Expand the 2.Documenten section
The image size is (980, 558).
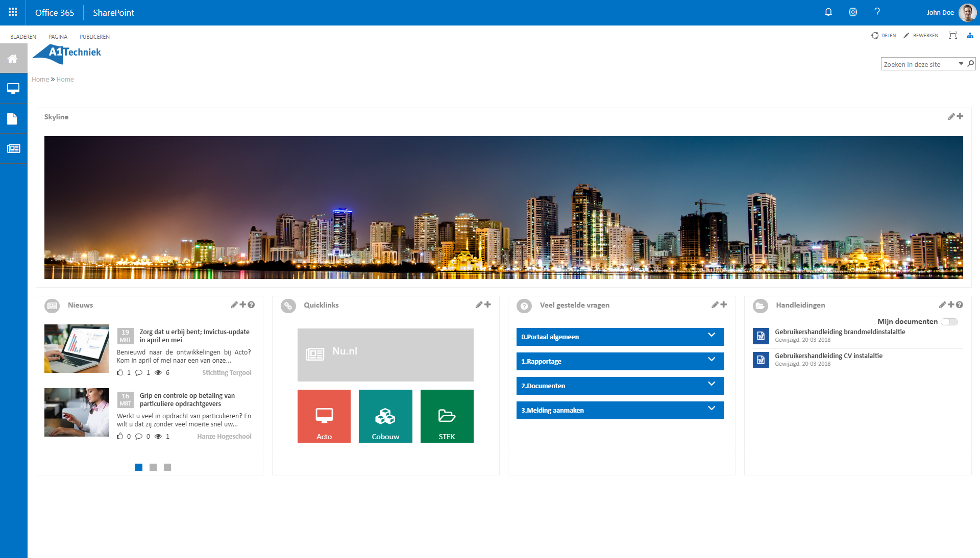620,386
